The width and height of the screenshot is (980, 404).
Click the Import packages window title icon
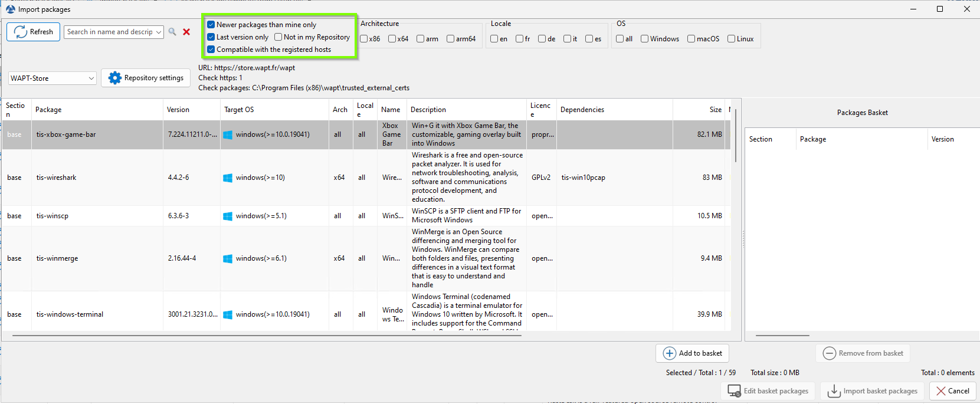(10, 9)
